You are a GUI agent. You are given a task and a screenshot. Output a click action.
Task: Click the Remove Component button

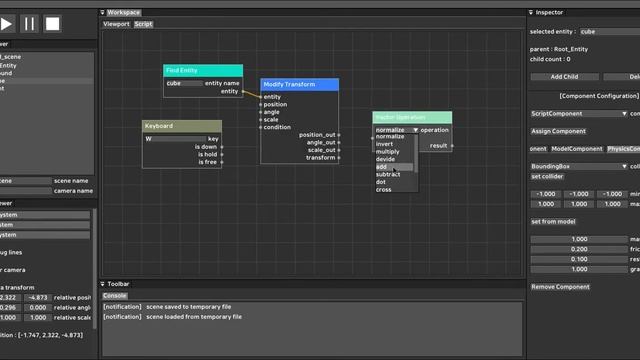[560, 287]
